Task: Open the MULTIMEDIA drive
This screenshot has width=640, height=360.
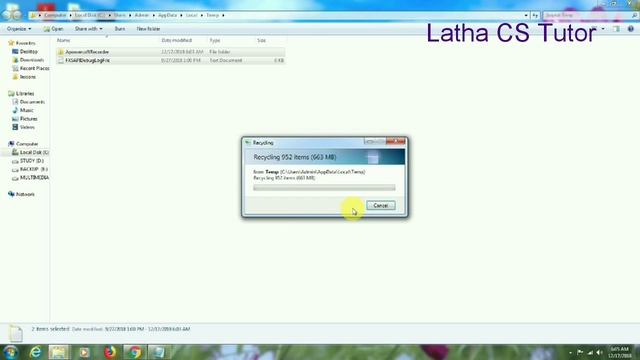Action: (34, 178)
